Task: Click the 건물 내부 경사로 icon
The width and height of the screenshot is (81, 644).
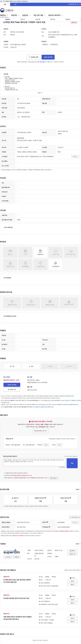Action: point(69,303)
